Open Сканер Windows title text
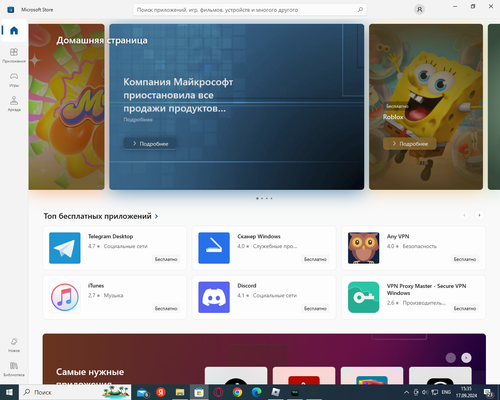 [x=259, y=236]
